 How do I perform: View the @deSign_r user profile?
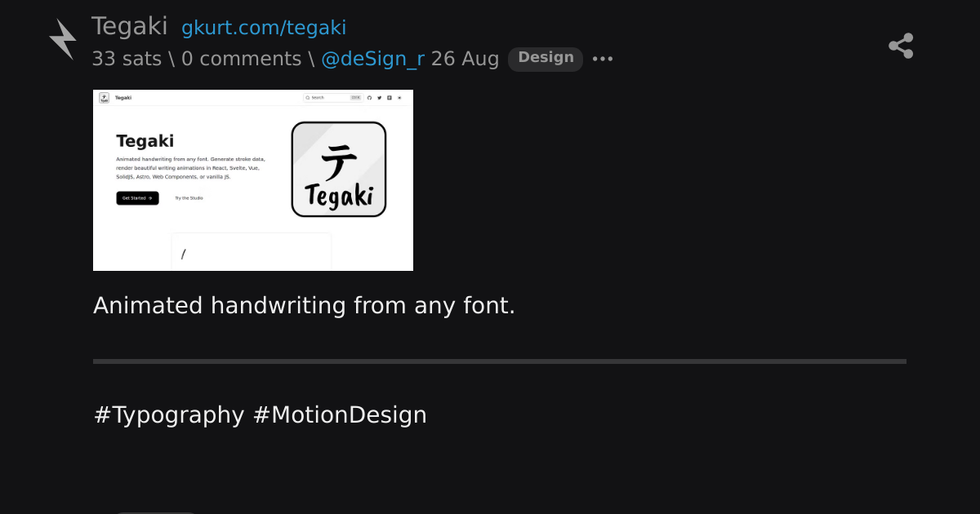[372, 59]
